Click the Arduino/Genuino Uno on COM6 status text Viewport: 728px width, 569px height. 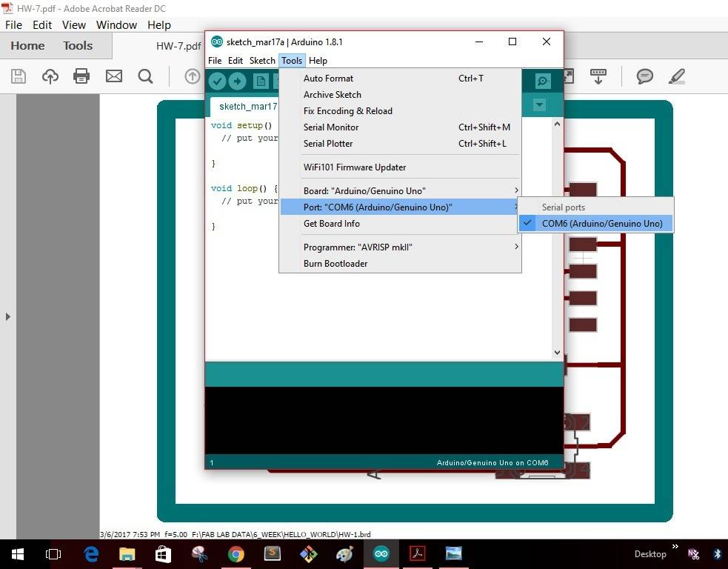(492, 462)
